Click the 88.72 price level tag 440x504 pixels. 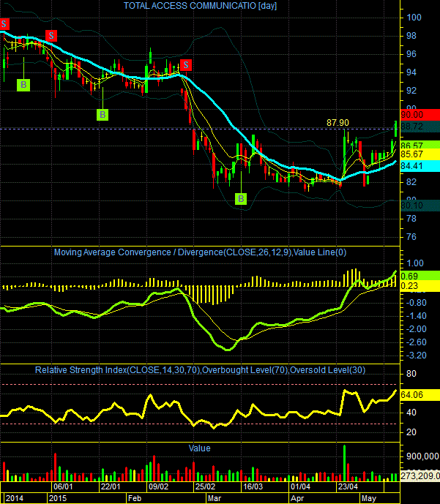(x=420, y=127)
